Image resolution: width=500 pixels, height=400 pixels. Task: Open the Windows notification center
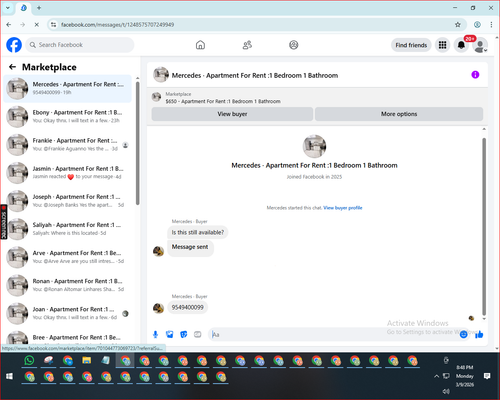[x=487, y=376]
